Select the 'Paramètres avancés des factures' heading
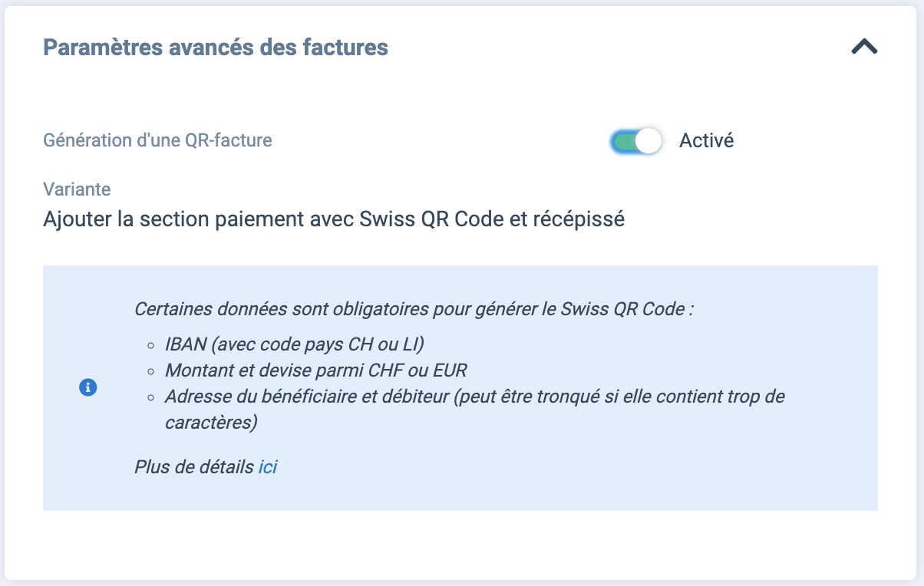The image size is (924, 586). (216, 48)
